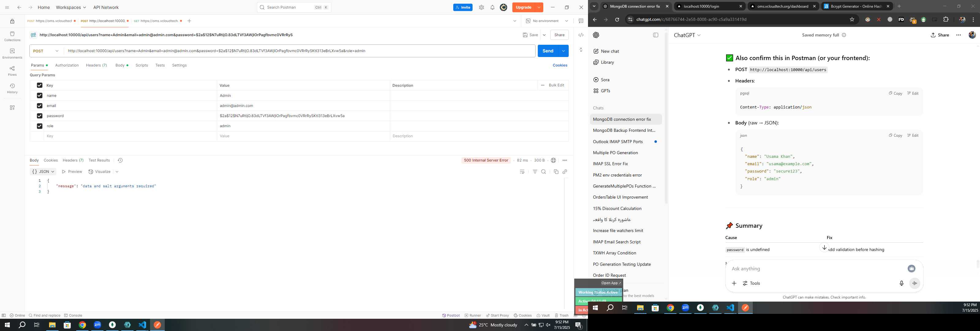Expand the Send button options arrow
Image resolution: width=980 pixels, height=331 pixels.
pos(563,51)
